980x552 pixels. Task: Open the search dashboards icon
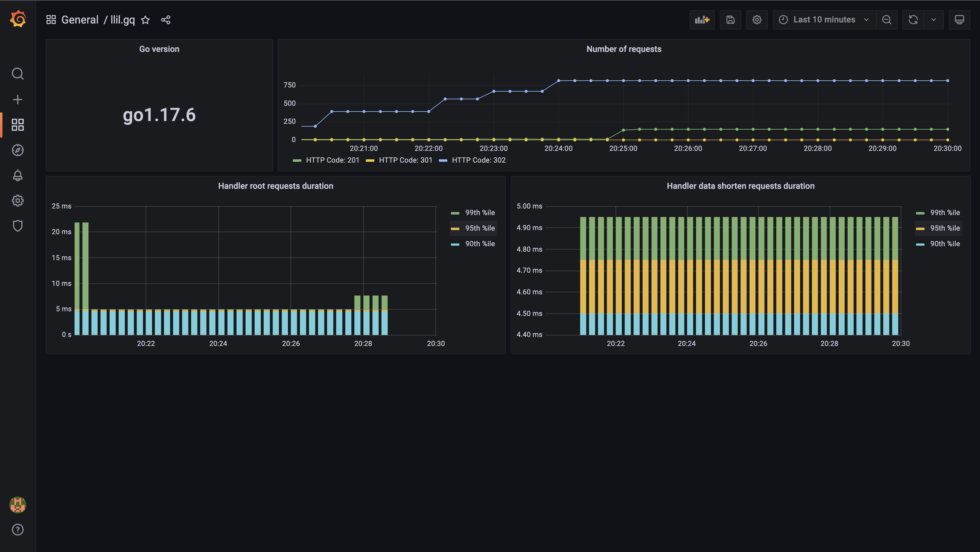tap(17, 73)
